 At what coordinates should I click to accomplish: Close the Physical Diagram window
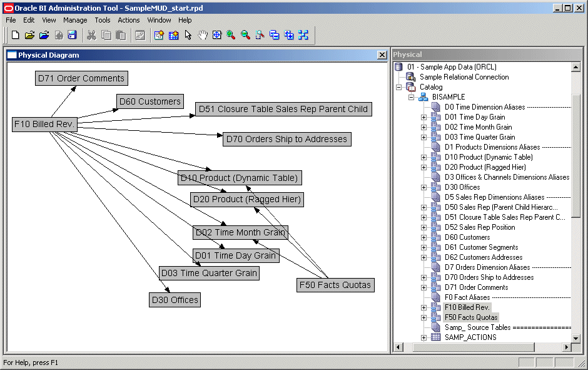click(382, 55)
